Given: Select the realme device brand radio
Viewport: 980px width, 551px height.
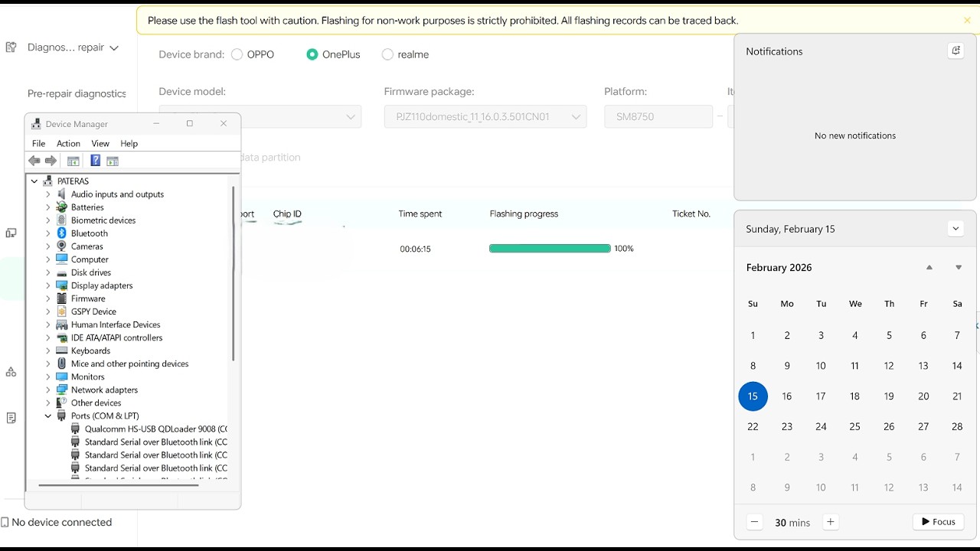Looking at the screenshot, I should coord(387,54).
